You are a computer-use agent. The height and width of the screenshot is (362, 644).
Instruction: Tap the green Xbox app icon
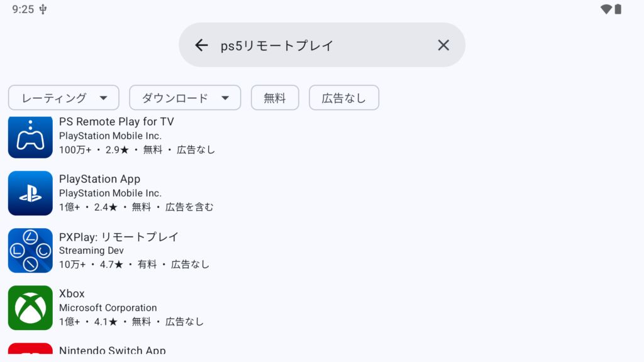tap(30, 307)
